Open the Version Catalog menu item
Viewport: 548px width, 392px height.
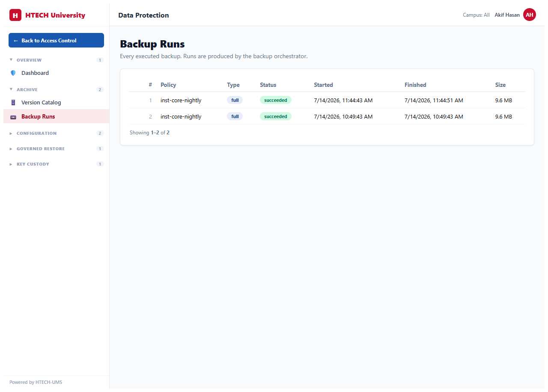(56, 103)
